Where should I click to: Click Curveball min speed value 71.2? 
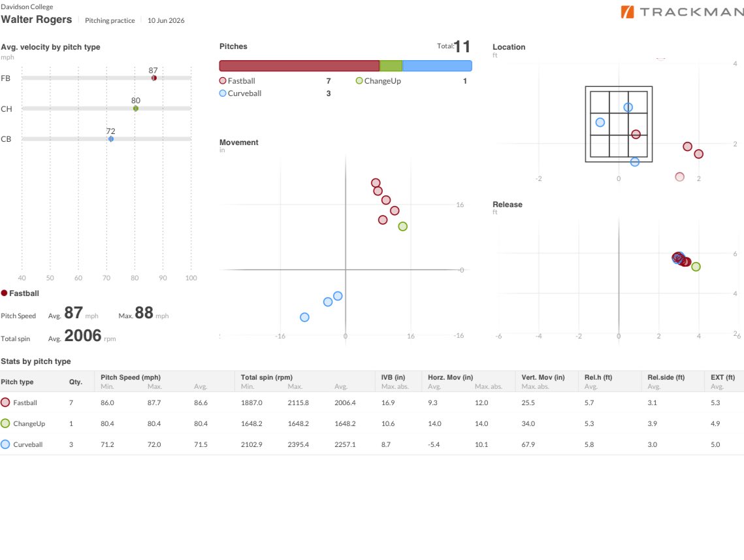pyautogui.click(x=107, y=445)
